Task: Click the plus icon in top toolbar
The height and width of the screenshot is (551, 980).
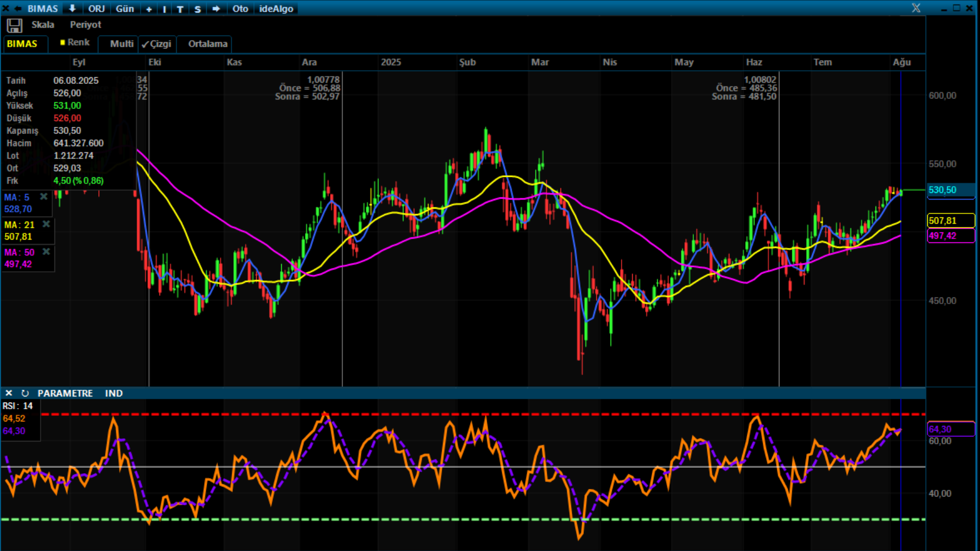Action: pyautogui.click(x=149, y=9)
